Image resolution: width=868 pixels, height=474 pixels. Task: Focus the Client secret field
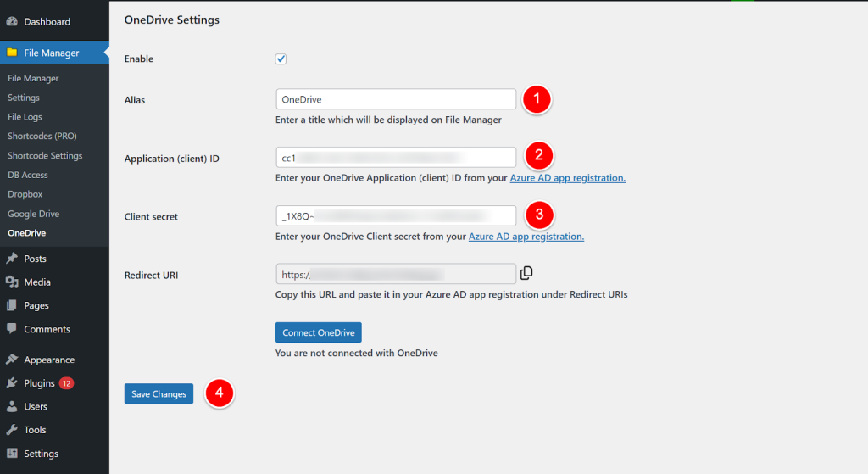(x=396, y=216)
